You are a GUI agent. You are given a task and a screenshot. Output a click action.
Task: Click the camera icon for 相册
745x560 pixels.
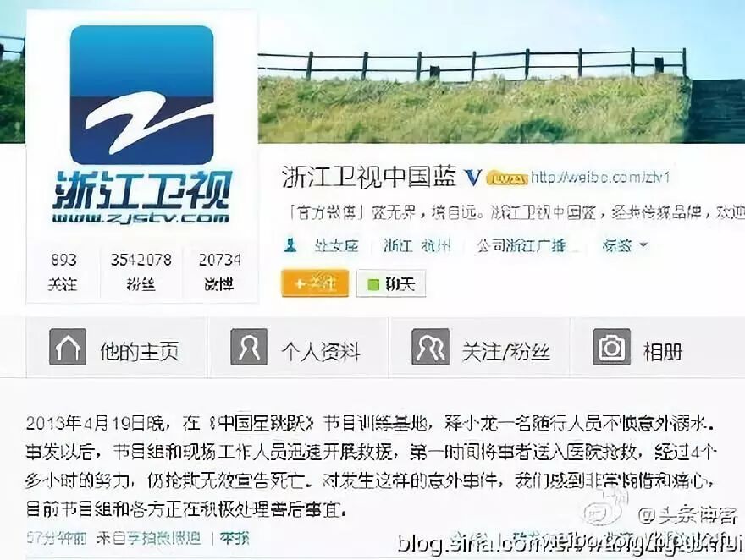[612, 347]
